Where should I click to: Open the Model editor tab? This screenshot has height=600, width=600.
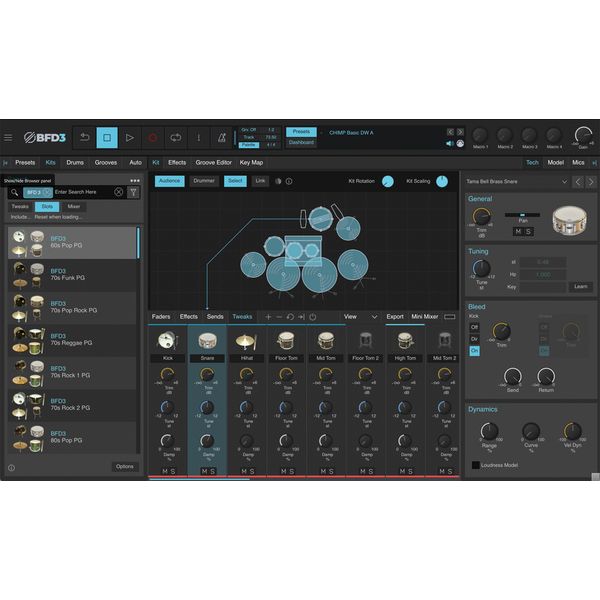click(556, 163)
